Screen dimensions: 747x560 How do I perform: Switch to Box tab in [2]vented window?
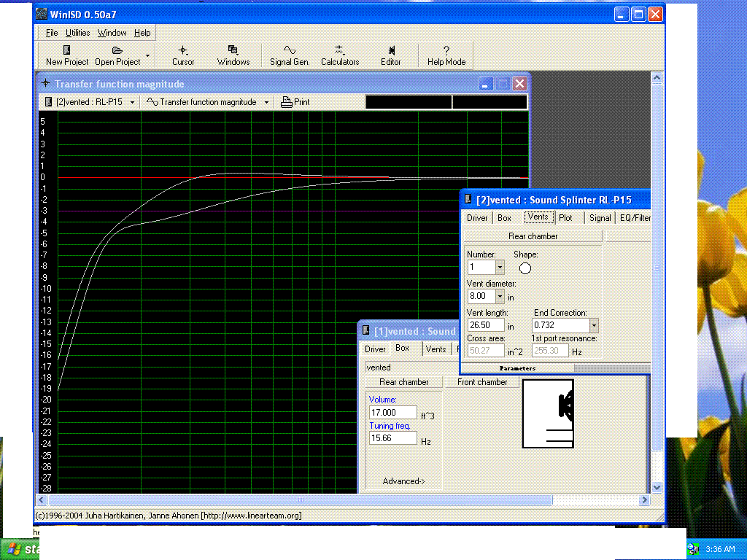(x=504, y=218)
